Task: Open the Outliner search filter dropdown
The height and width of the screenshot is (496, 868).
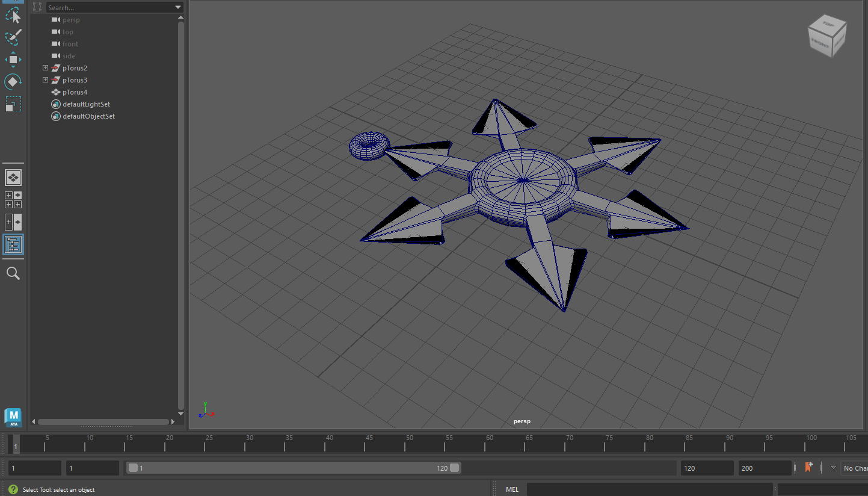Action: [177, 7]
